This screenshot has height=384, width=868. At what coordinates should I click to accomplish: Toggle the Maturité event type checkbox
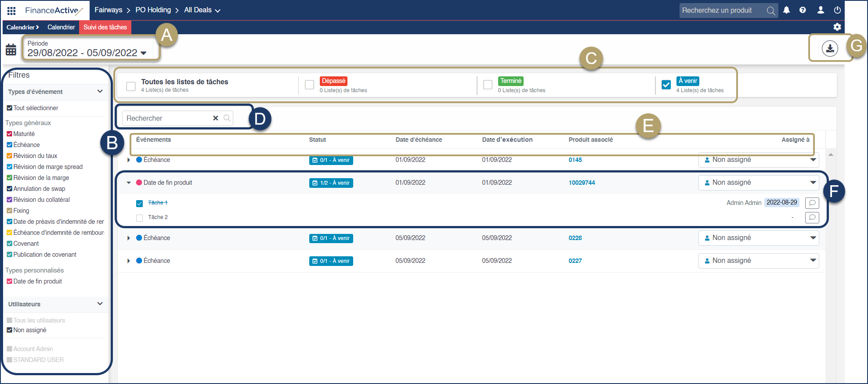coord(9,134)
